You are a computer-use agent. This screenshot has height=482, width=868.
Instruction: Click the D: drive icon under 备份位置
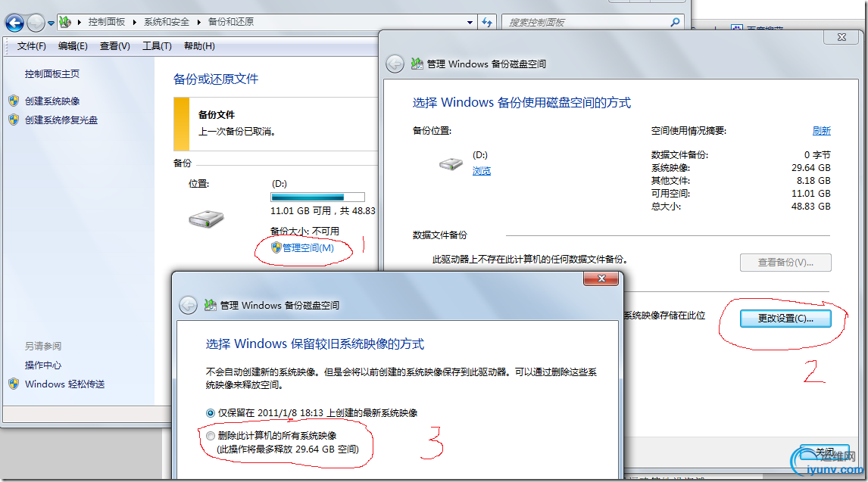coord(451,163)
